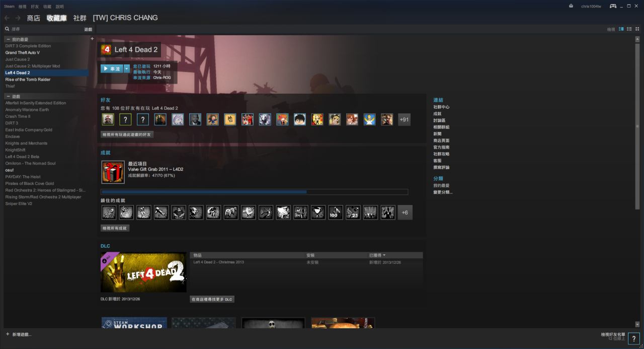Open the 檢視 menu
This screenshot has width=644, height=349.
[x=23, y=7]
